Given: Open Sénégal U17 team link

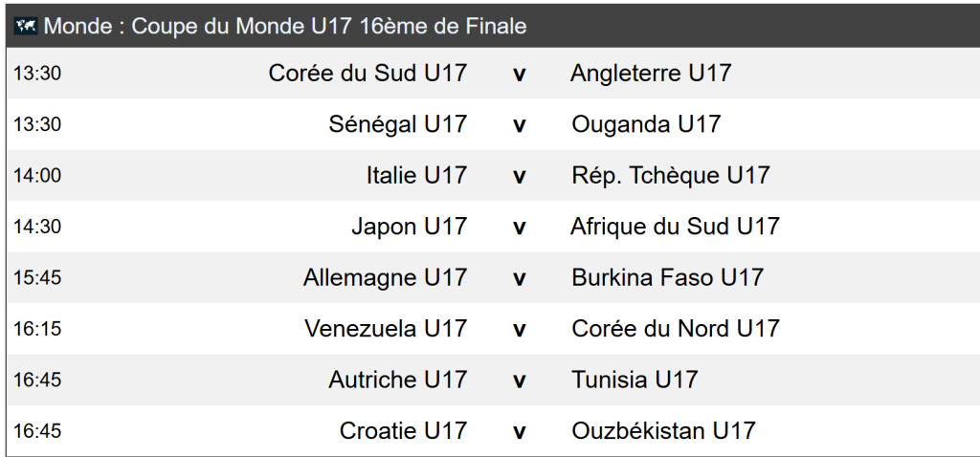Looking at the screenshot, I should [x=397, y=124].
